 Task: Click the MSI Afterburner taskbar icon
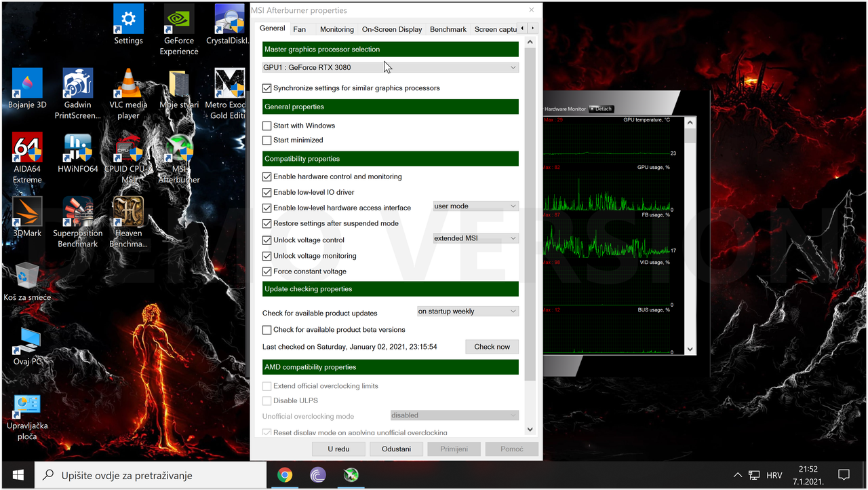pos(351,475)
